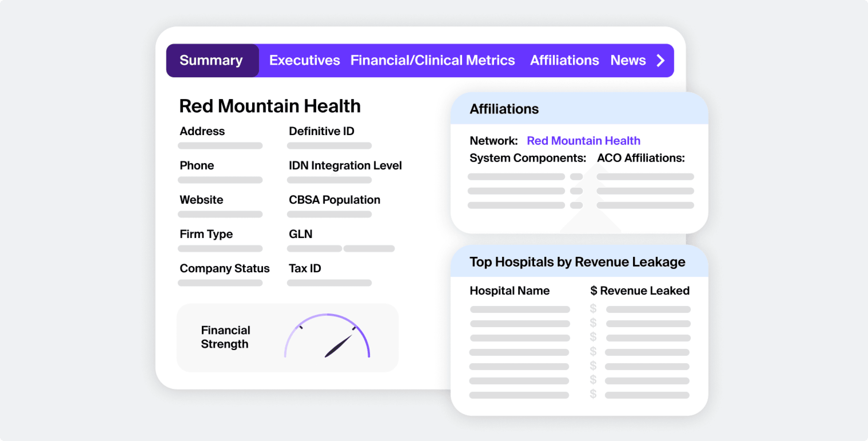Click the Financial Strength gauge

[x=327, y=336]
